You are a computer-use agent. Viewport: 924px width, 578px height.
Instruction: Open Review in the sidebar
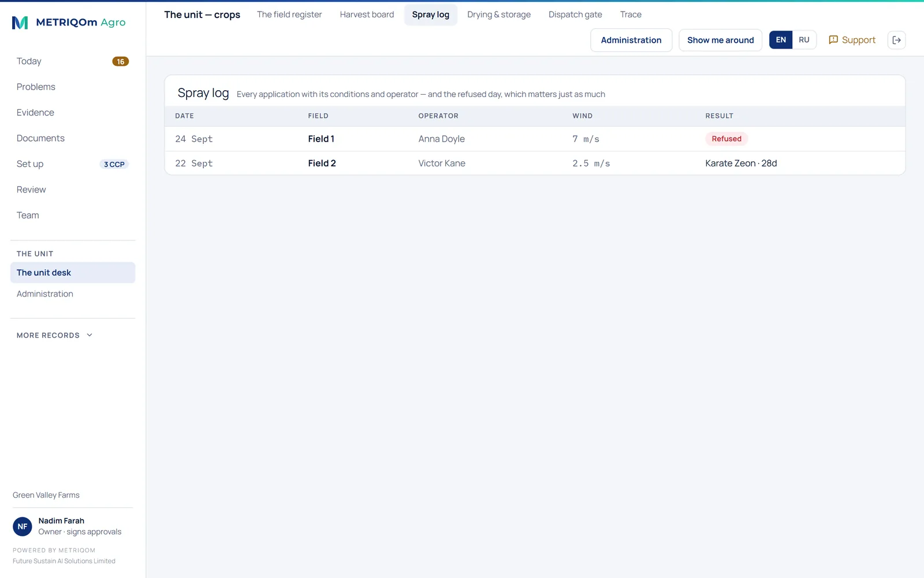pos(73,190)
